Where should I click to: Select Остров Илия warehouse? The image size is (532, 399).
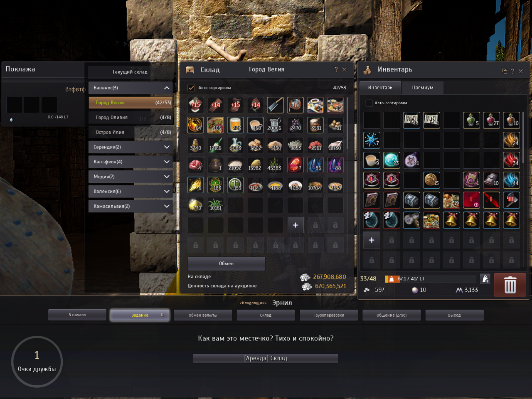point(131,132)
